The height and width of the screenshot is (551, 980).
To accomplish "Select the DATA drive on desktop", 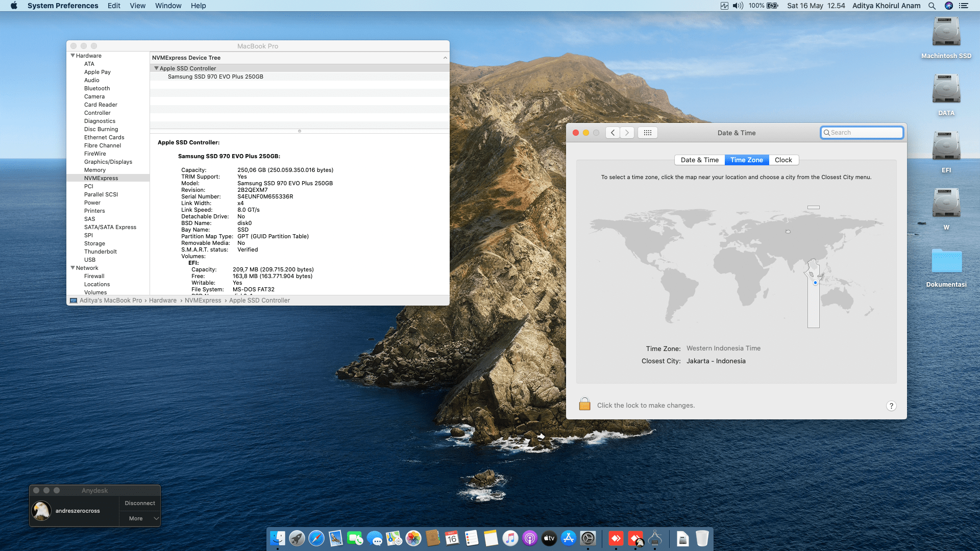I will 946,95.
